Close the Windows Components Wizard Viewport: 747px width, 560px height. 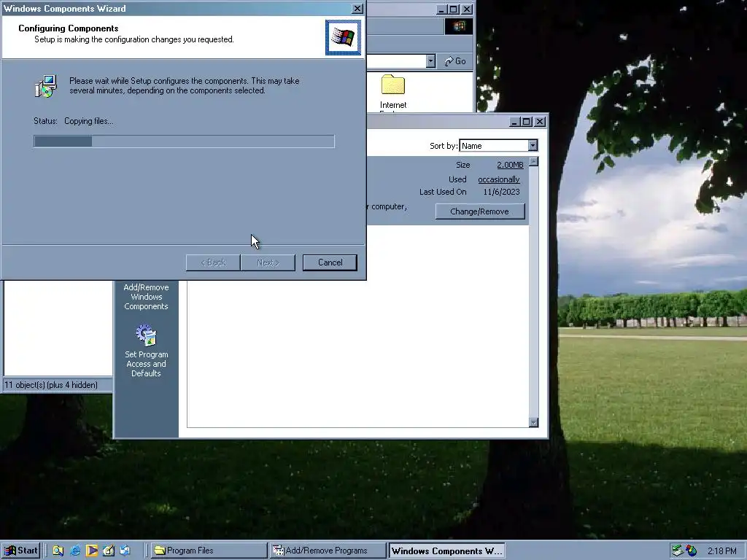357,9
